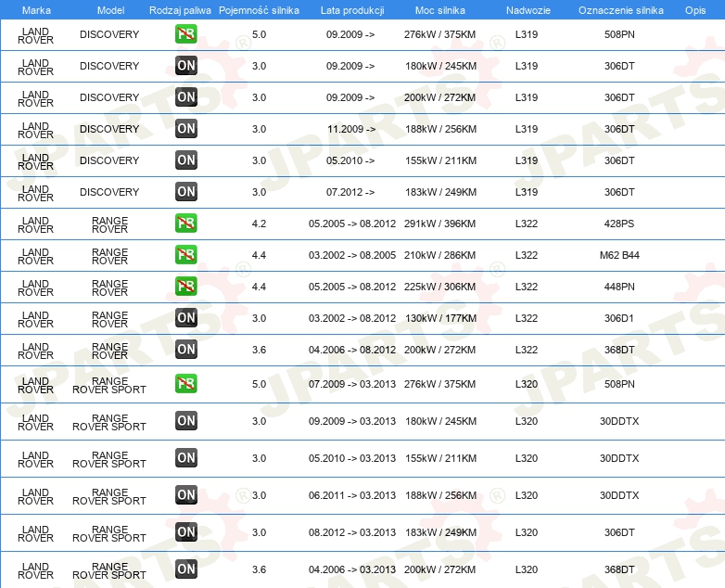Click the 09.2009 -> 03.2013 production years cell
The width and height of the screenshot is (725, 588).
point(352,421)
